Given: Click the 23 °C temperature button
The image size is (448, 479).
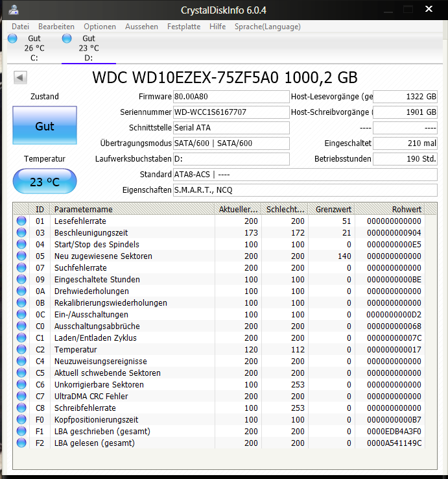Looking at the screenshot, I should pos(45,182).
